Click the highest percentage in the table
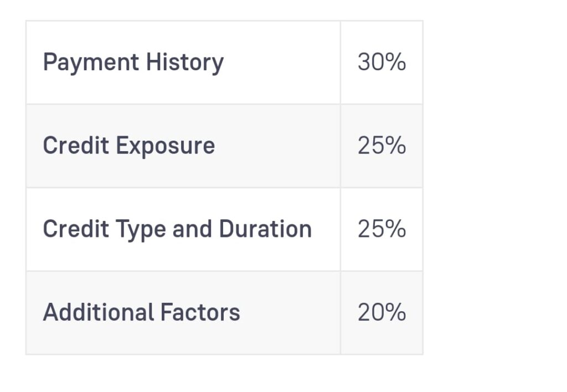 click(x=382, y=63)
